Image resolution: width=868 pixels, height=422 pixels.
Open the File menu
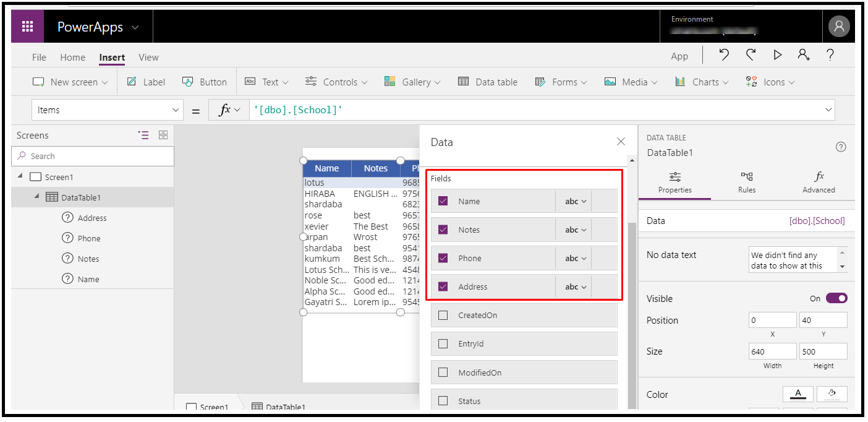(x=39, y=57)
